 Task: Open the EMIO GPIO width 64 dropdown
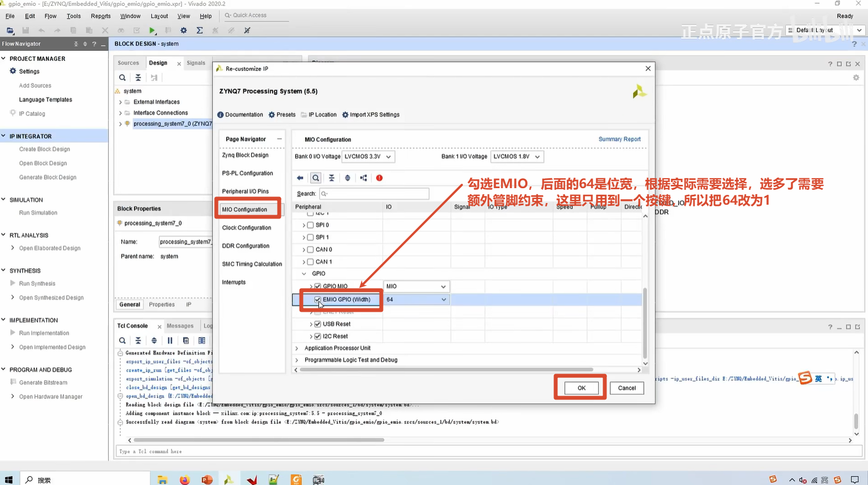(416, 300)
